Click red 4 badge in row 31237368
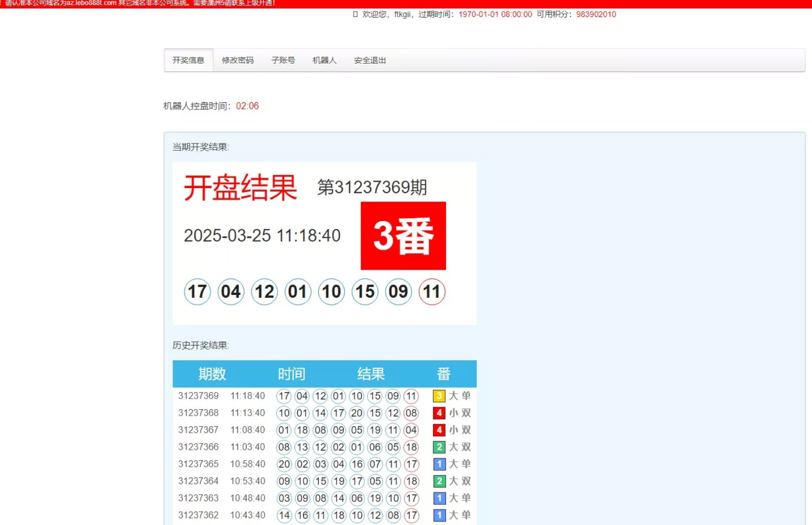812x525 pixels. [439, 413]
